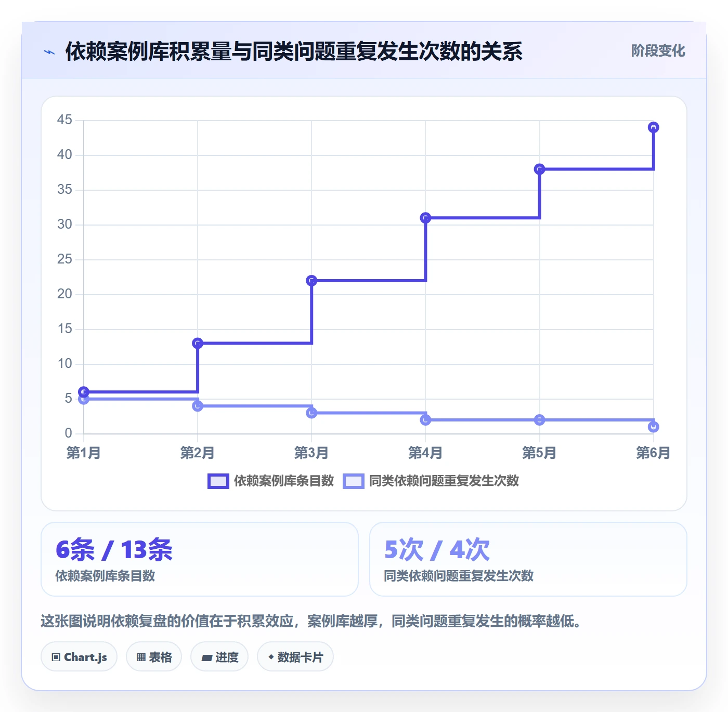728x712 pixels.
Task: Click the 第6月 x-axis label
Action: point(653,453)
